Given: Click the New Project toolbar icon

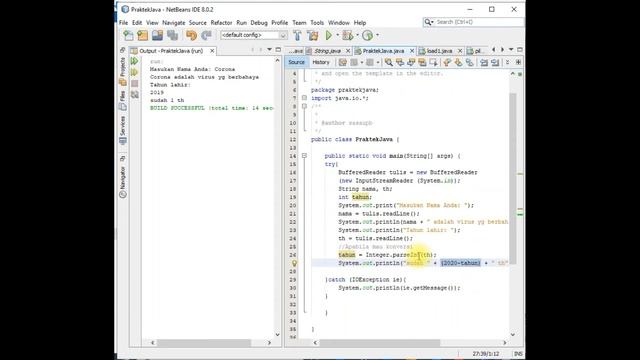Looking at the screenshot, I should (142, 36).
